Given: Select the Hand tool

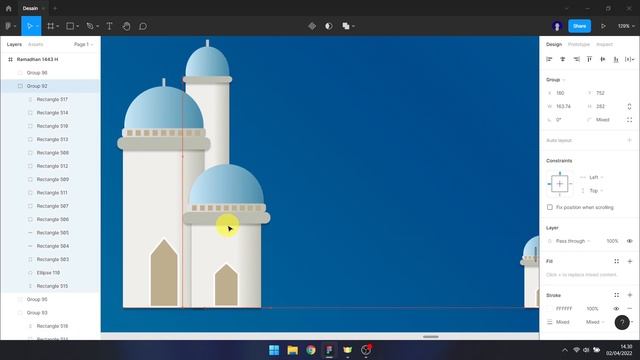Looking at the screenshot, I should coord(127,26).
